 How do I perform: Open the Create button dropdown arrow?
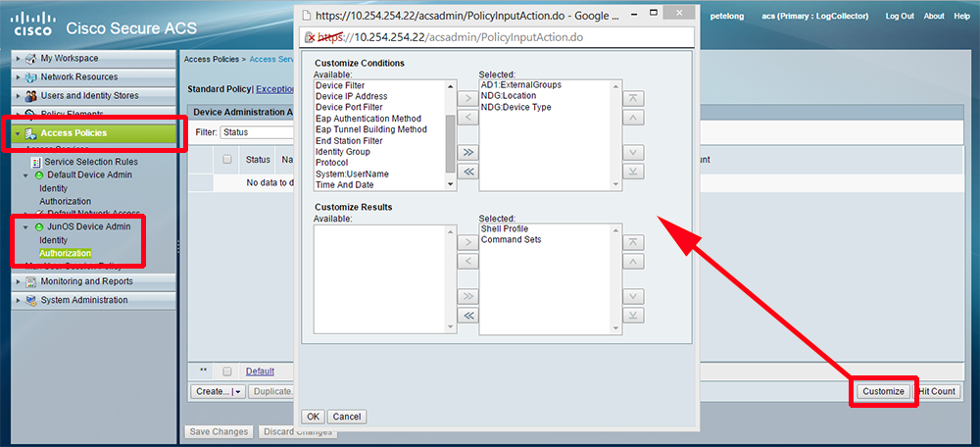coord(238,392)
